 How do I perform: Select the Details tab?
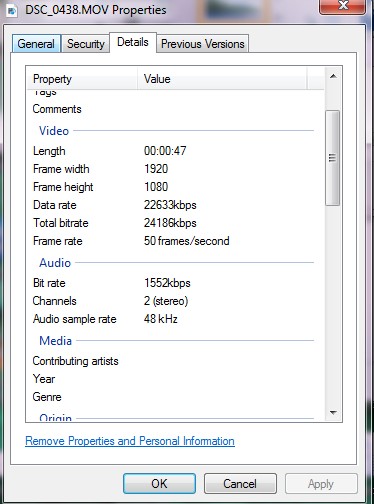(x=133, y=42)
